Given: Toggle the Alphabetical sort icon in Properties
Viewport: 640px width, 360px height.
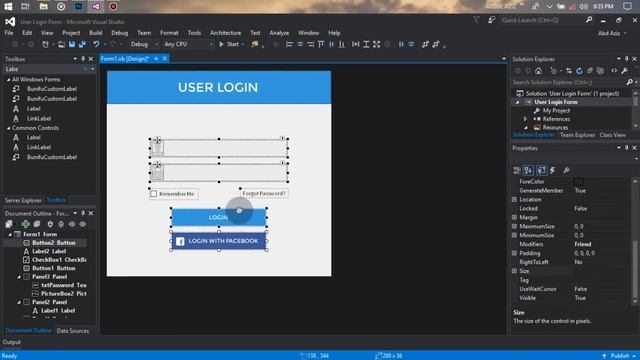Looking at the screenshot, I should 529,170.
